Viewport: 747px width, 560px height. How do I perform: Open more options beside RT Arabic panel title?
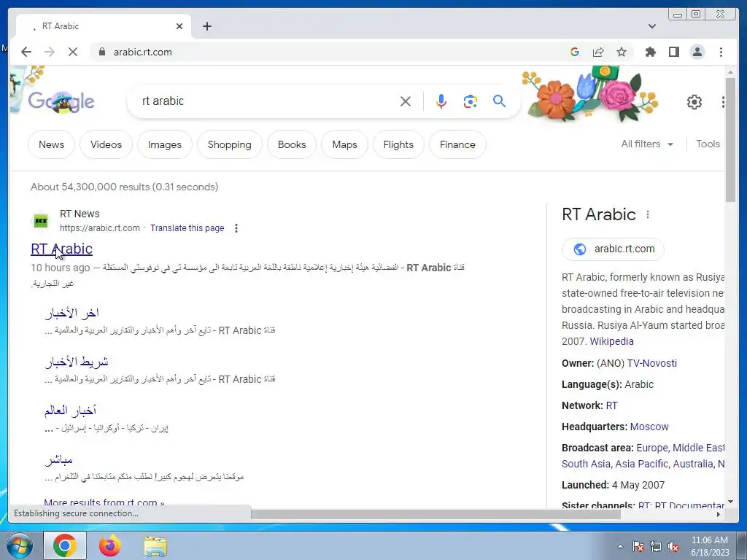click(x=648, y=214)
